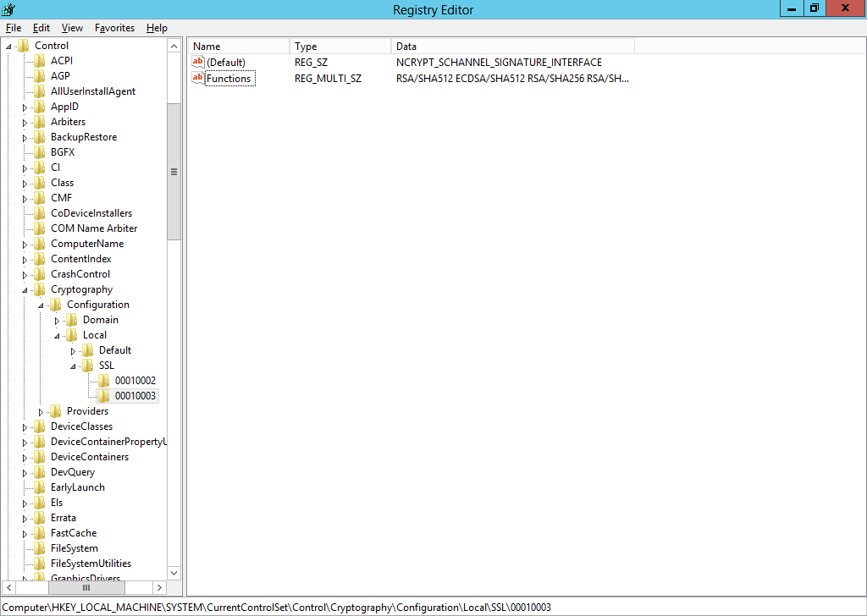Click the Class folder icon
Viewport: 867px width, 616px height.
tap(39, 182)
